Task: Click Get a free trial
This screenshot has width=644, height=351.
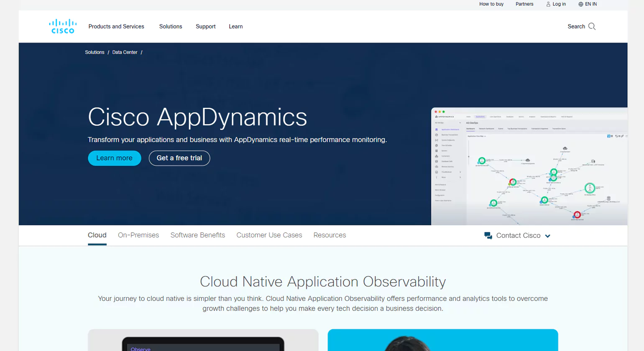Action: click(x=179, y=158)
